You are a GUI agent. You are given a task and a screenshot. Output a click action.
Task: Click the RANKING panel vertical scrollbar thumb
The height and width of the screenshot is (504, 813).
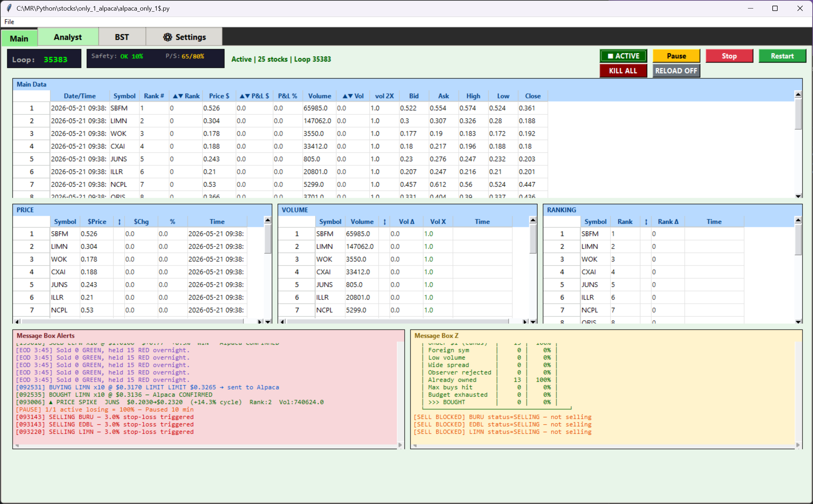[798, 240]
